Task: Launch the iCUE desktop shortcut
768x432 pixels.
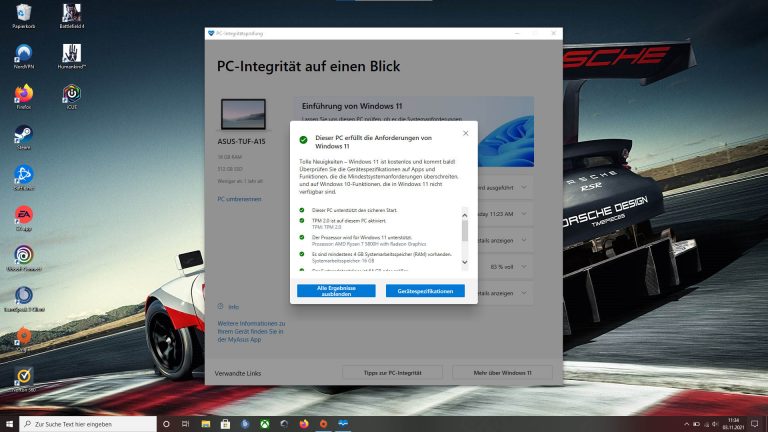Action: (x=71, y=94)
